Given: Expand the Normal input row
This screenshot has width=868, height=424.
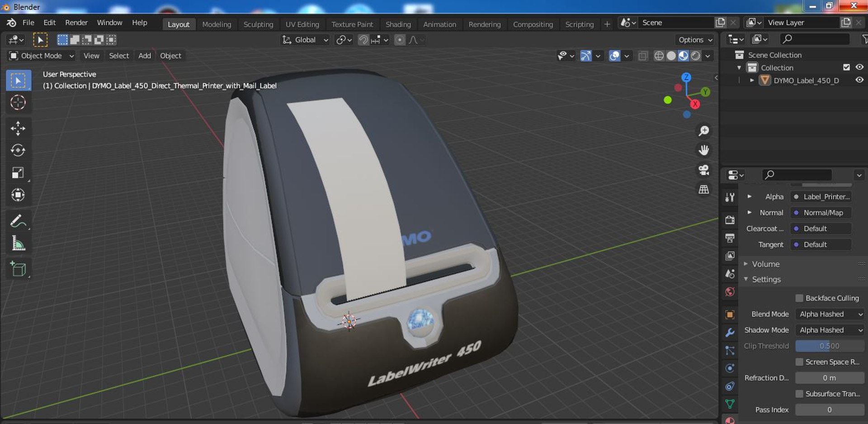Looking at the screenshot, I should 749,212.
